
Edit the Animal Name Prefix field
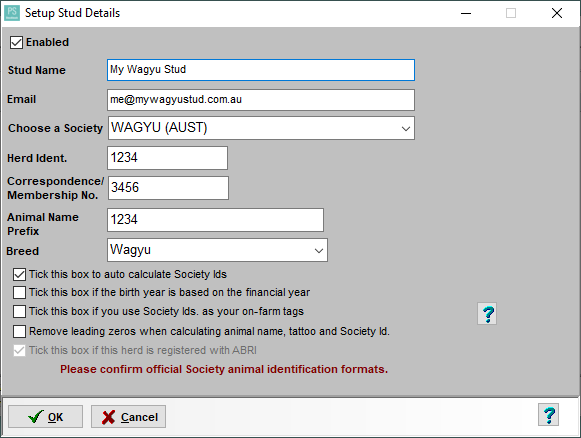coord(215,220)
